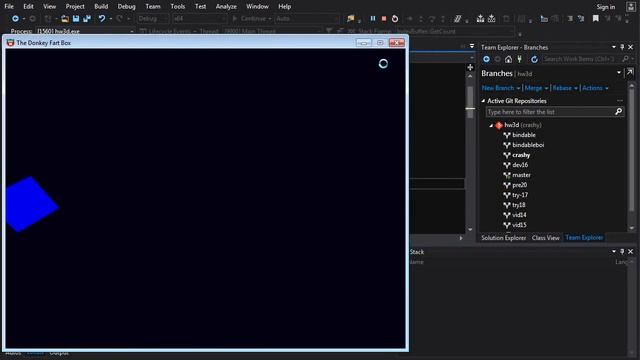Screen dimensions: 640x360
Task: Click the Navigate Backward toolbar icon
Action: point(15,18)
